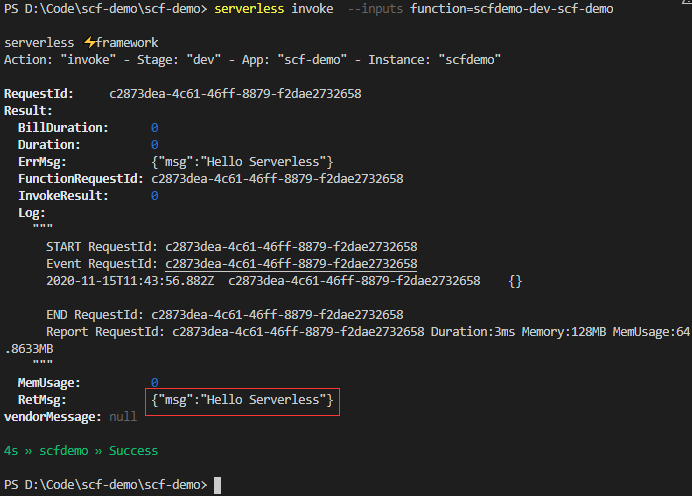
Task: Click the BillDuration value 0
Action: (154, 128)
